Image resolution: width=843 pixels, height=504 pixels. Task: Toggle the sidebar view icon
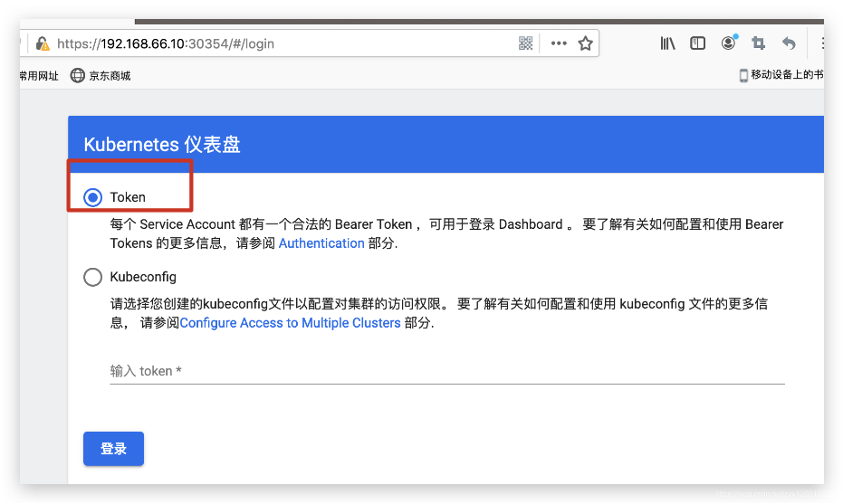[x=697, y=43]
